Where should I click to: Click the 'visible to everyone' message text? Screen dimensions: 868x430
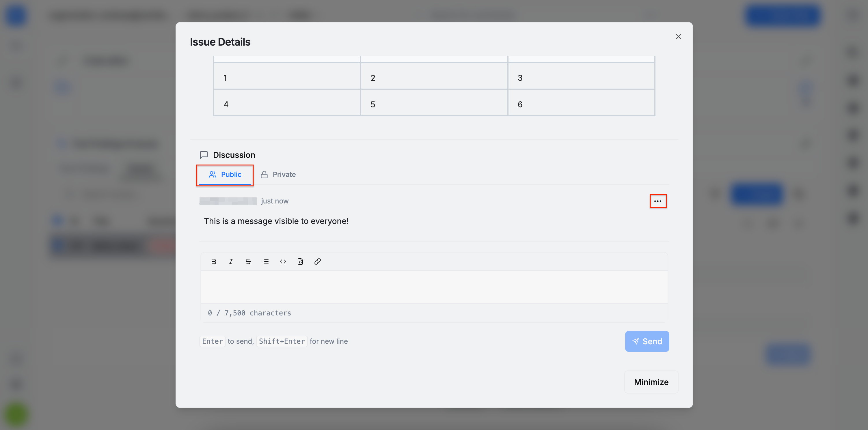(276, 221)
